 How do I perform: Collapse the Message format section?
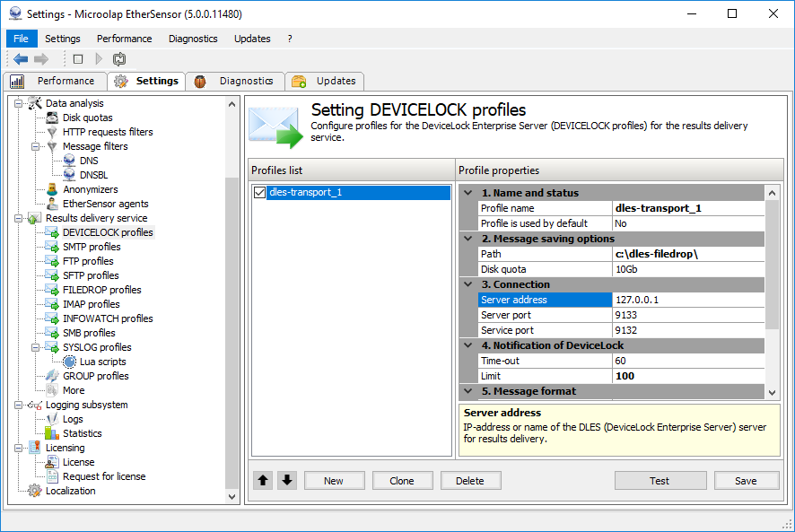(x=468, y=391)
